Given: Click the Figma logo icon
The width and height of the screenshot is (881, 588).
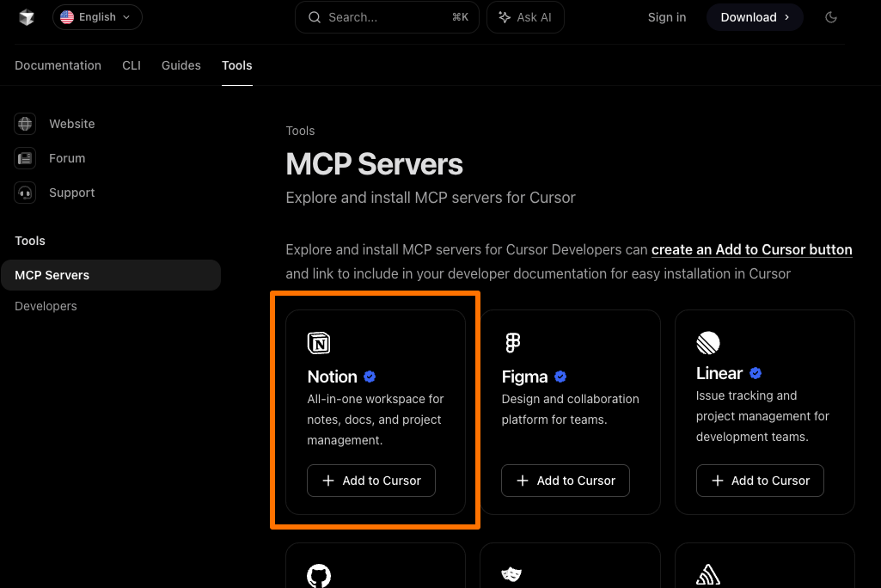Looking at the screenshot, I should 512,343.
